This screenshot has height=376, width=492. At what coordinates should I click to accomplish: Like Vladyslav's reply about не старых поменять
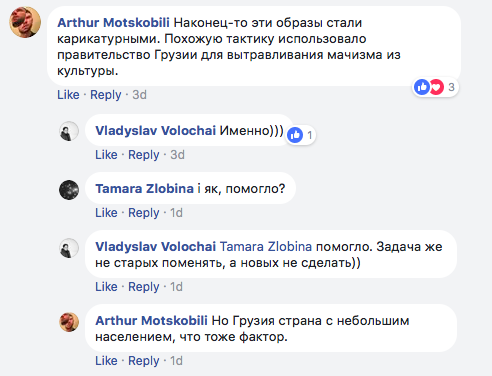coord(106,287)
